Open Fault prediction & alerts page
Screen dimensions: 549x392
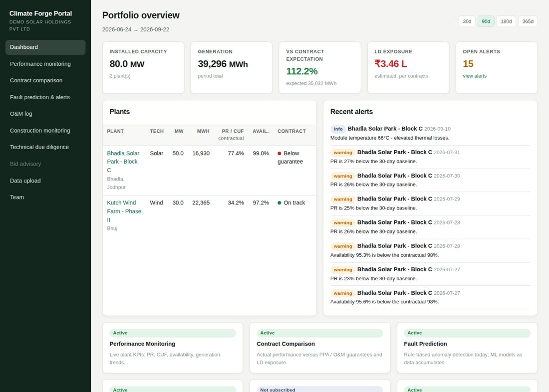[45, 97]
